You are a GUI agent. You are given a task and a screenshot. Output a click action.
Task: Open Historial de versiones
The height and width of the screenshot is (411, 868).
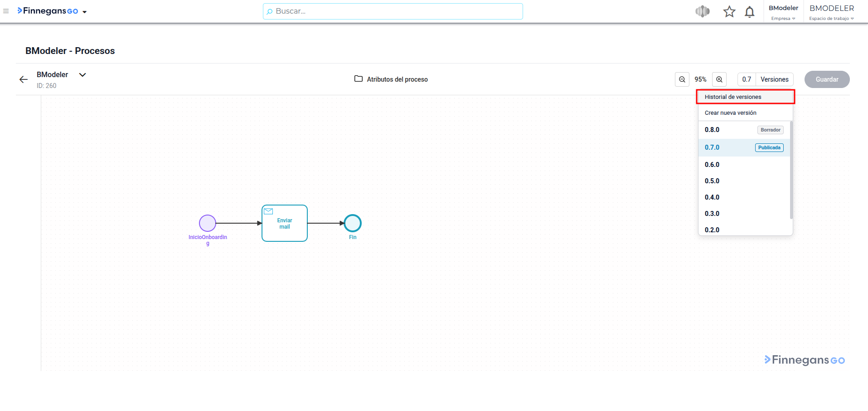[746, 97]
